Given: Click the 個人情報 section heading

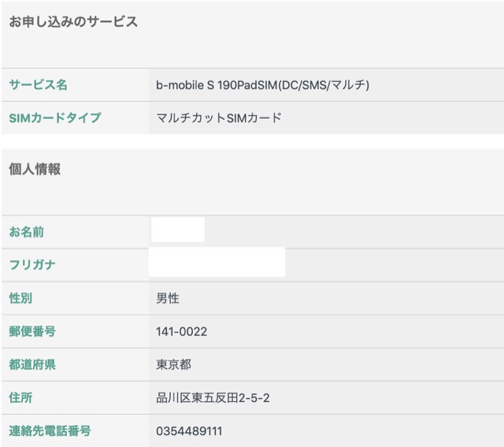Looking at the screenshot, I should (35, 169).
